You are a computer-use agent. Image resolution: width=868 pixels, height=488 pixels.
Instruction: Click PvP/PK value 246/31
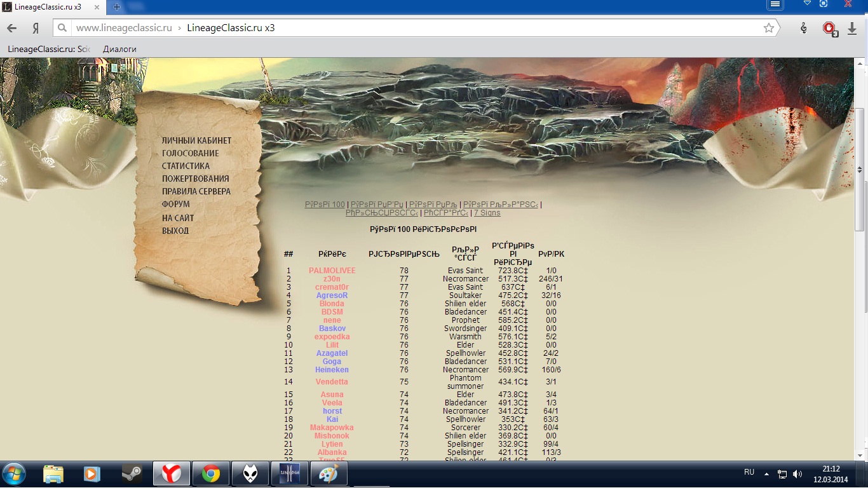(551, 279)
